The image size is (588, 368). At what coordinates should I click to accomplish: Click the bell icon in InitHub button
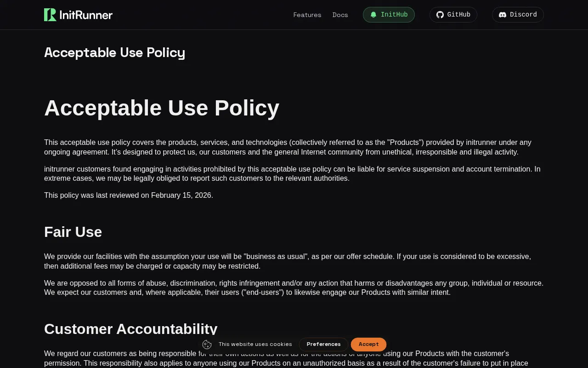373,15
